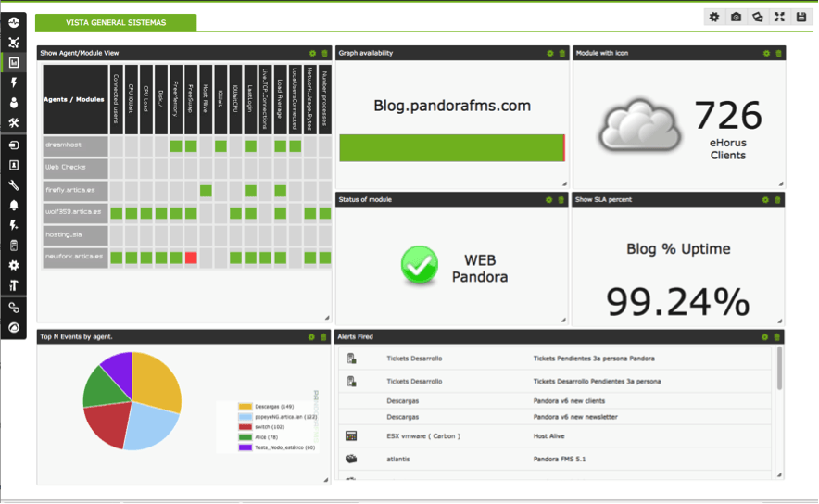The width and height of the screenshot is (819, 504).
Task: Delete the Graph availability widget
Action: [562, 54]
